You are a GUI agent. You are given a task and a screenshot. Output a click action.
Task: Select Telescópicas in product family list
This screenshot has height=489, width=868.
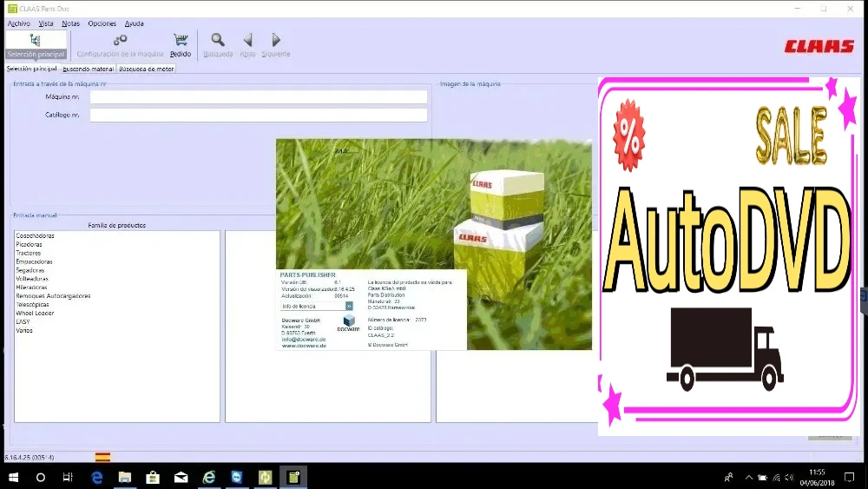click(32, 305)
